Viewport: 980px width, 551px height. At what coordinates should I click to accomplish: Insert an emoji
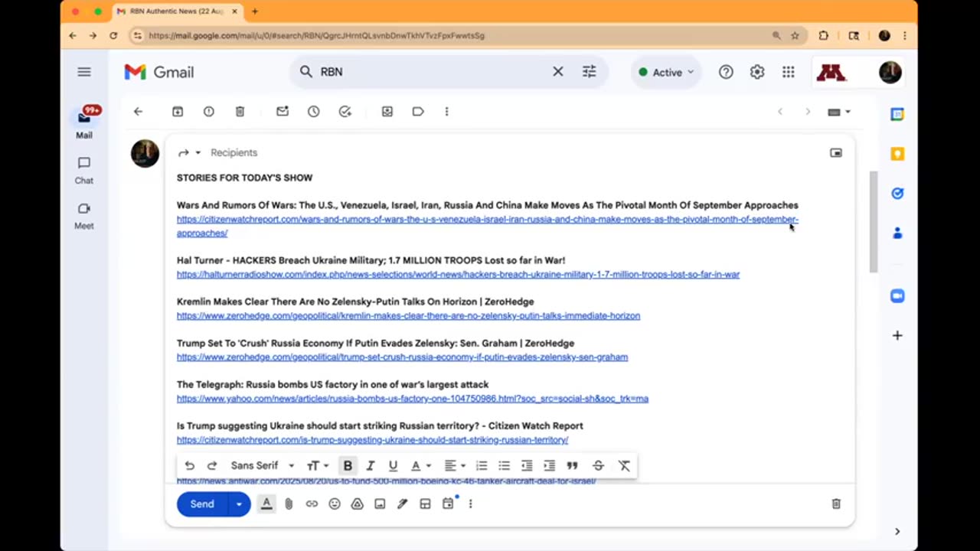pyautogui.click(x=335, y=504)
